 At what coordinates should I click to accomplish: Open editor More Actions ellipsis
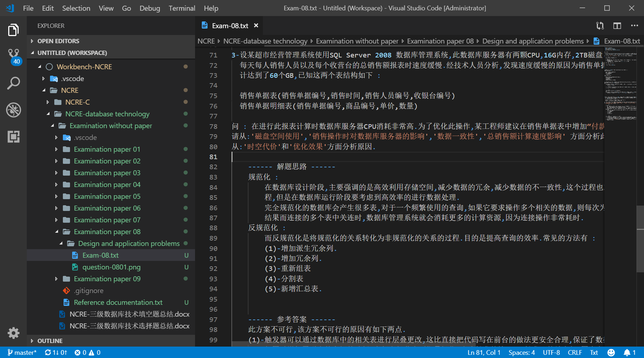tap(634, 26)
